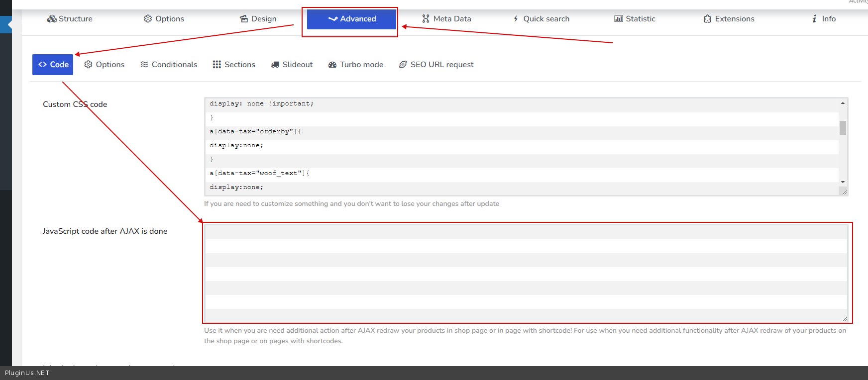Open the Options sub-tab under Advanced
This screenshot has width=868, height=380.
coord(105,65)
